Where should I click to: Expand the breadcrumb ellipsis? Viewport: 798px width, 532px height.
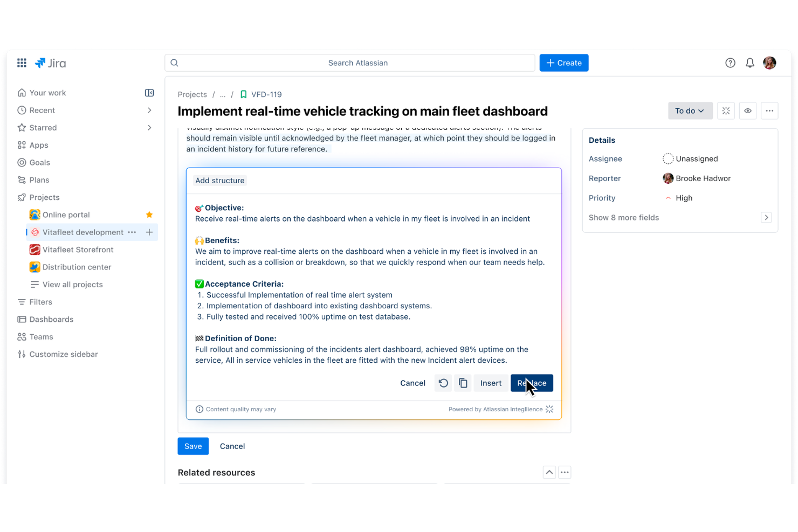[x=223, y=94]
